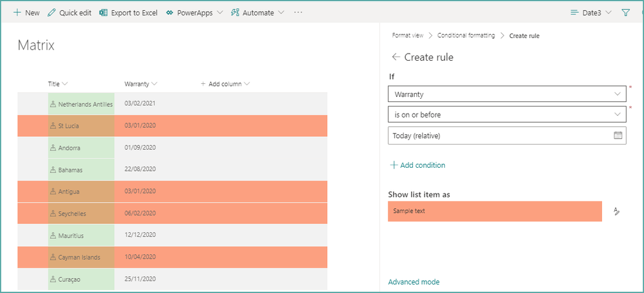Image resolution: width=644 pixels, height=293 pixels.
Task: Open the Automate menu
Action: 257,12
